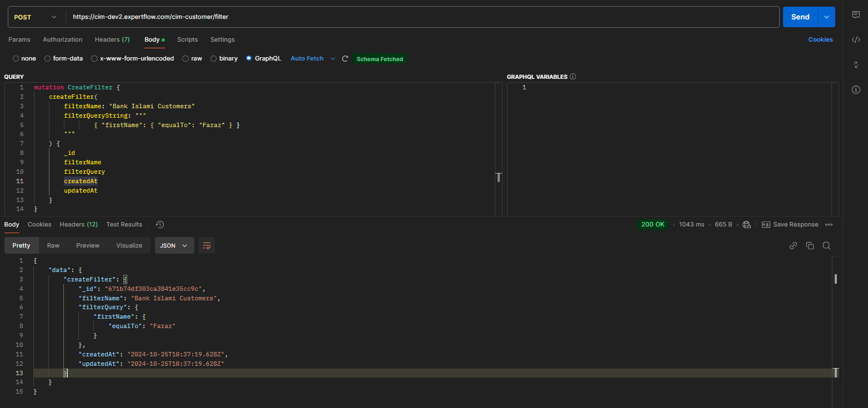
Task: Open the Send button arrow dropdown
Action: coord(826,17)
